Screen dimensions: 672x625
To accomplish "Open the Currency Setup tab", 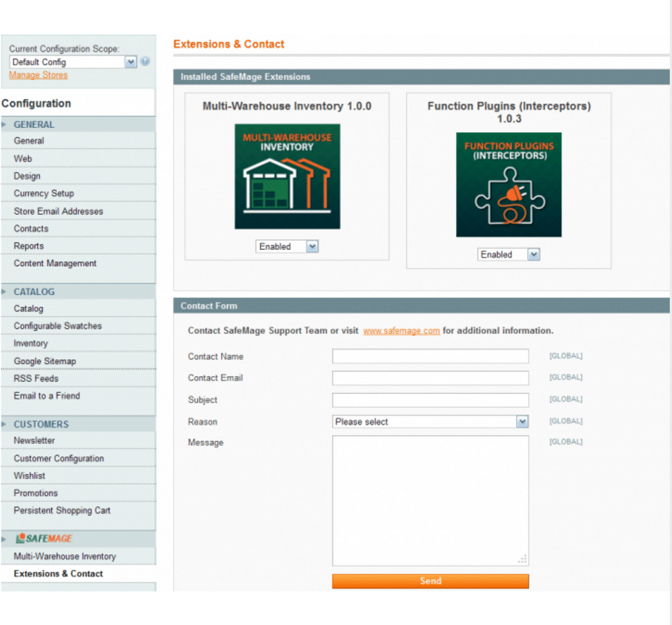I will pos(78,194).
